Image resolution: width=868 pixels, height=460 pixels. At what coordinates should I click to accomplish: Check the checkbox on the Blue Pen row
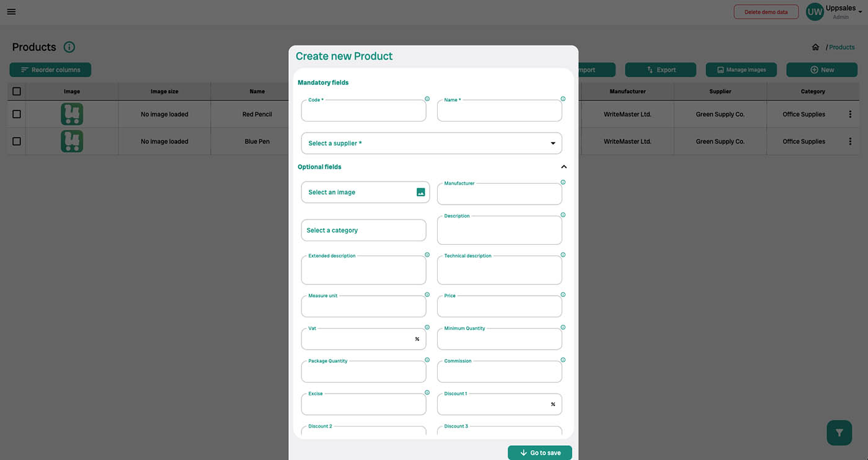(16, 141)
